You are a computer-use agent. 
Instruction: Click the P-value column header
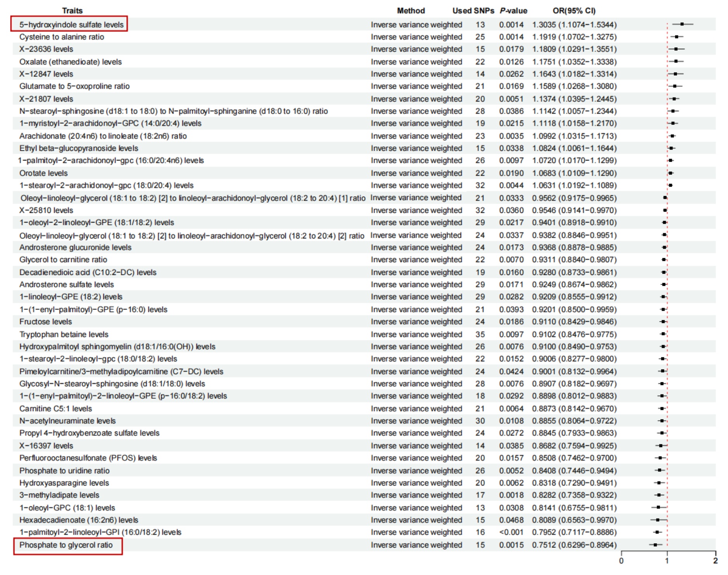click(513, 11)
